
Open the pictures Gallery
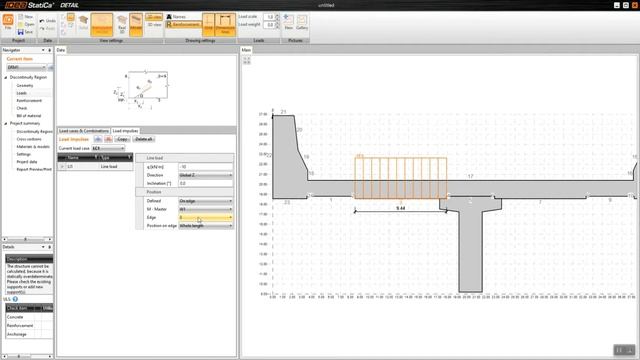pyautogui.click(x=302, y=22)
